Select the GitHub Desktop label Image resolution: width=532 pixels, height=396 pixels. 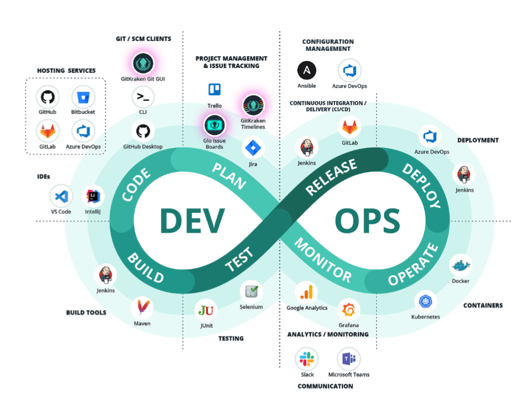pos(142,146)
